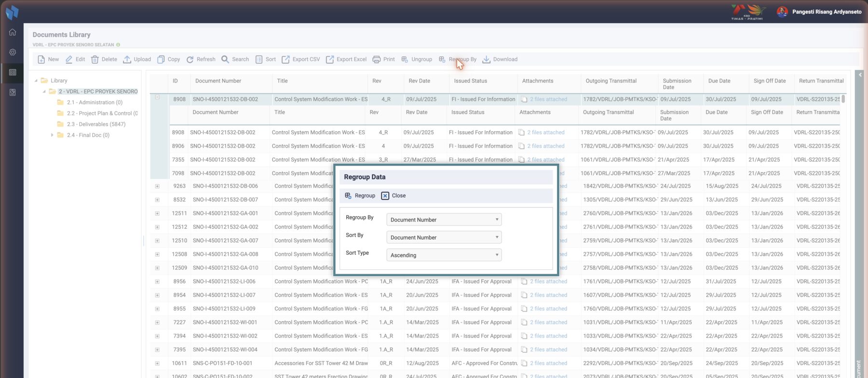Expand the 2.4 - Final Doc folder
This screenshot has height=378, width=868.
(52, 135)
